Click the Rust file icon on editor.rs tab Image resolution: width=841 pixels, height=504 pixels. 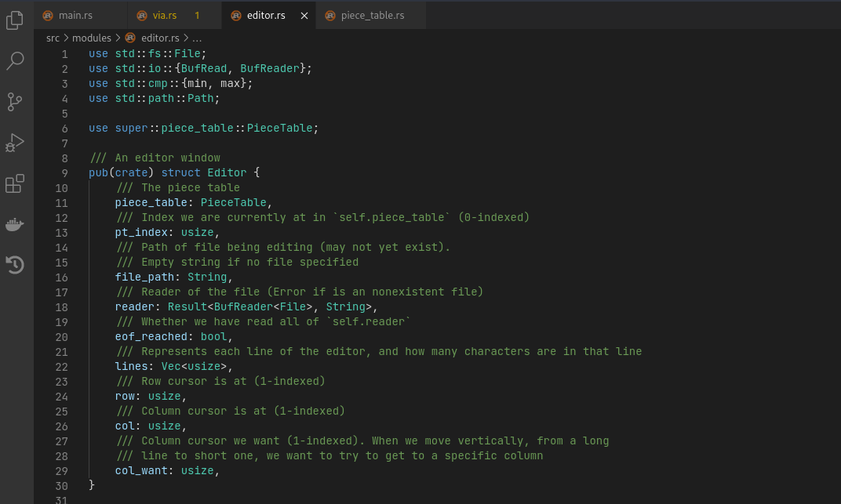tap(236, 16)
